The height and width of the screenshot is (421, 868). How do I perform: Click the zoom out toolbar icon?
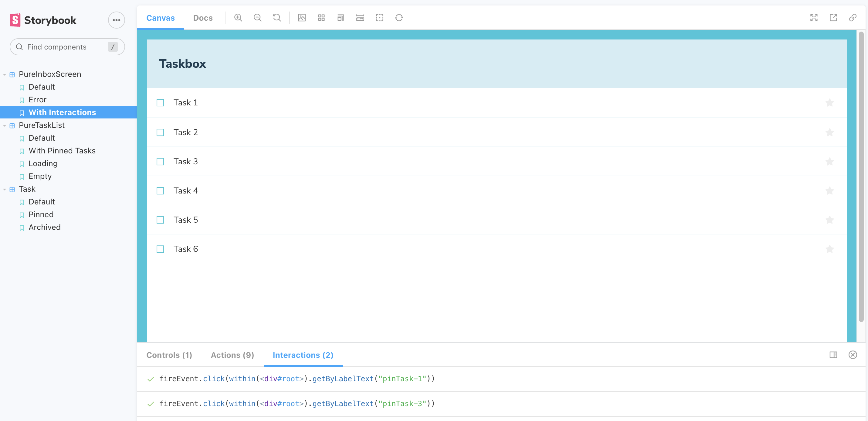tap(257, 18)
